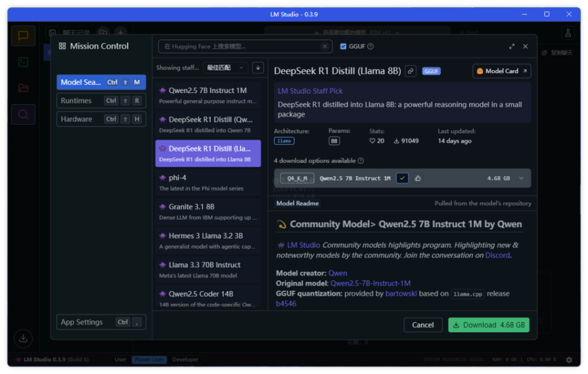Open LM Studio settings via the gear icon

point(568,359)
